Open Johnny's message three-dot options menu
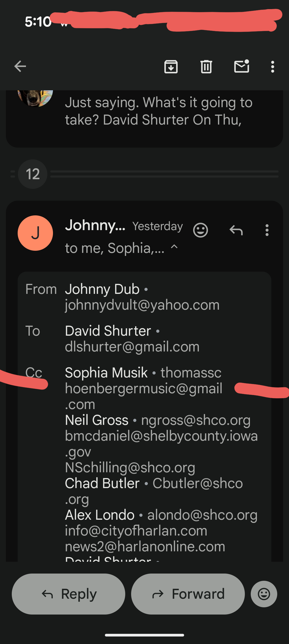 tap(267, 230)
